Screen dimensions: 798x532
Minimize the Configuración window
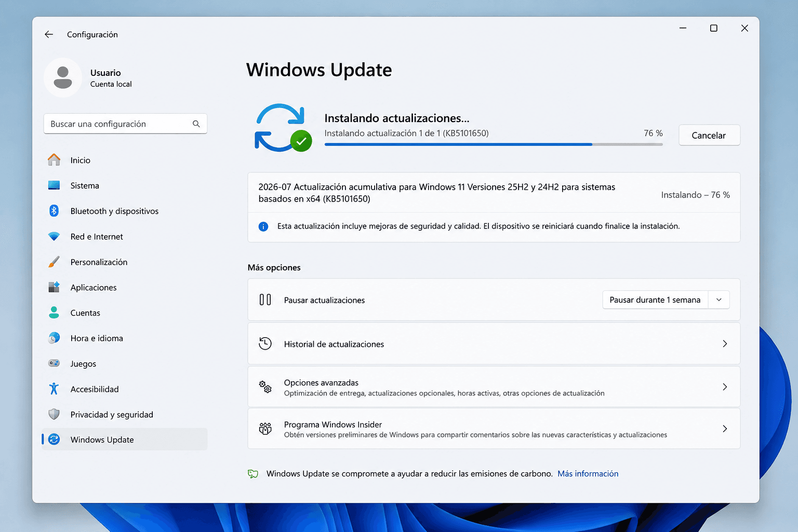[683, 28]
